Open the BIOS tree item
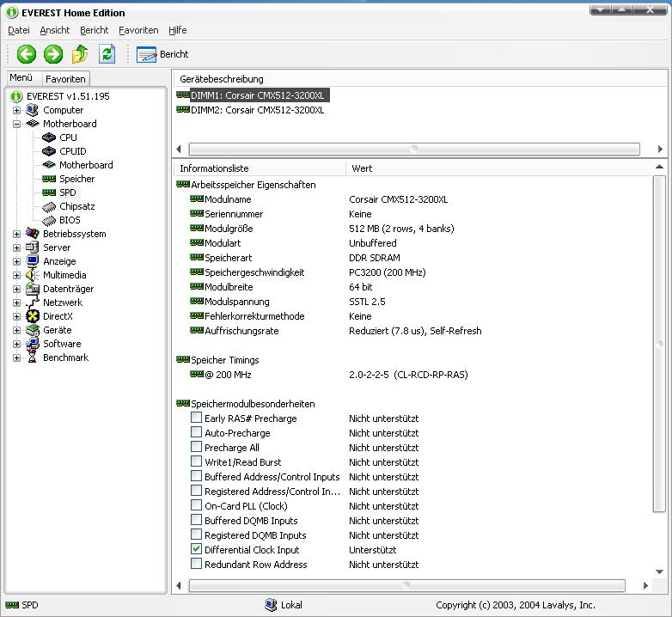The width and height of the screenshot is (672, 617). 70,220
